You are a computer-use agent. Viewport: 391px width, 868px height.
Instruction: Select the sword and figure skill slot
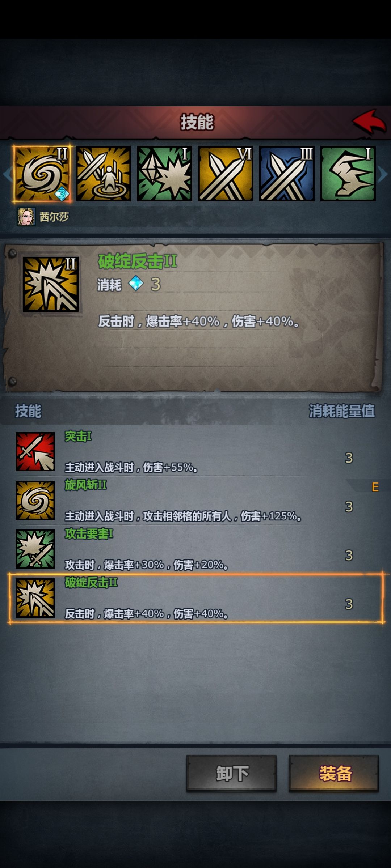point(103,174)
